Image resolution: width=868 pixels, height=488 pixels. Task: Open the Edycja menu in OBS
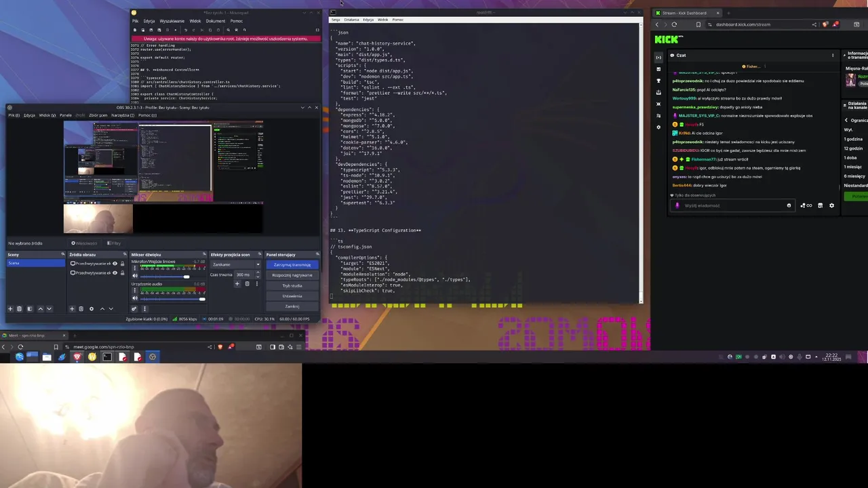coord(29,115)
